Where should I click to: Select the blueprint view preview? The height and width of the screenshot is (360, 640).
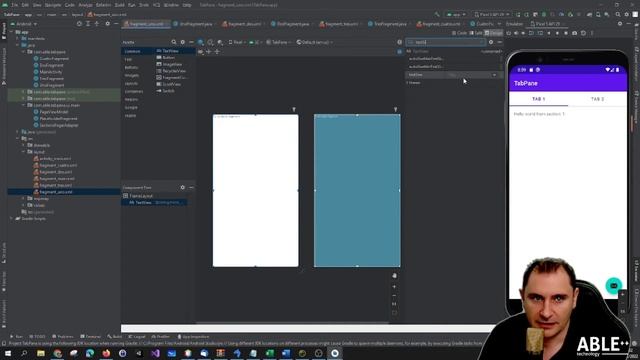click(357, 191)
